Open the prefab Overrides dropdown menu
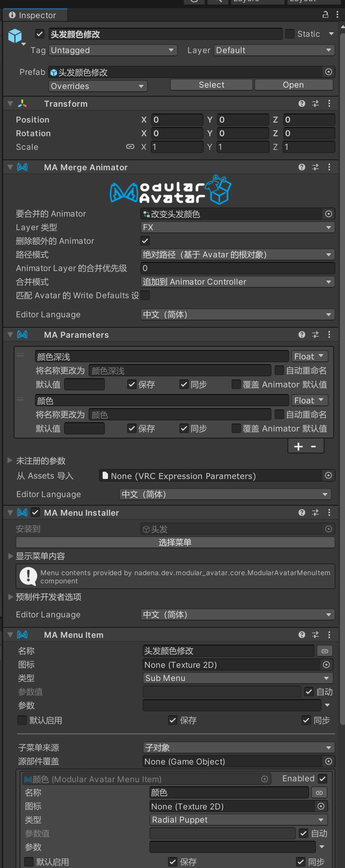 tap(98, 86)
